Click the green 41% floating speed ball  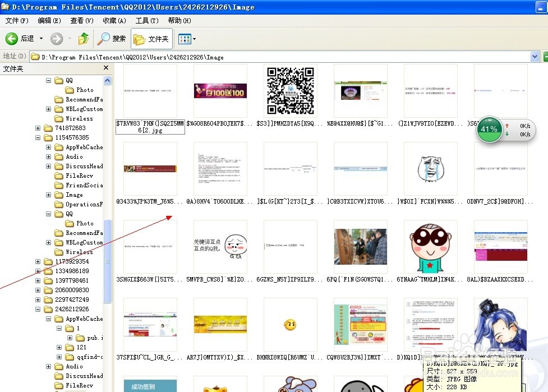pos(489,130)
